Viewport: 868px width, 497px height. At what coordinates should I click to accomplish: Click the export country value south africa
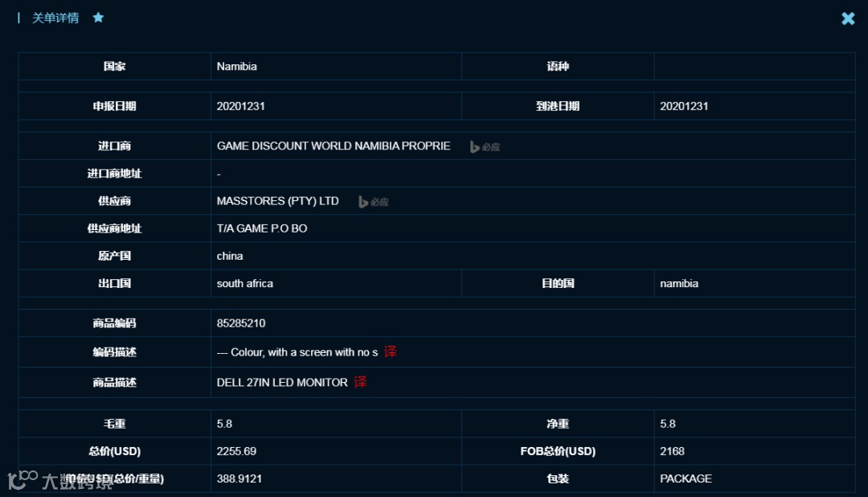click(x=244, y=283)
